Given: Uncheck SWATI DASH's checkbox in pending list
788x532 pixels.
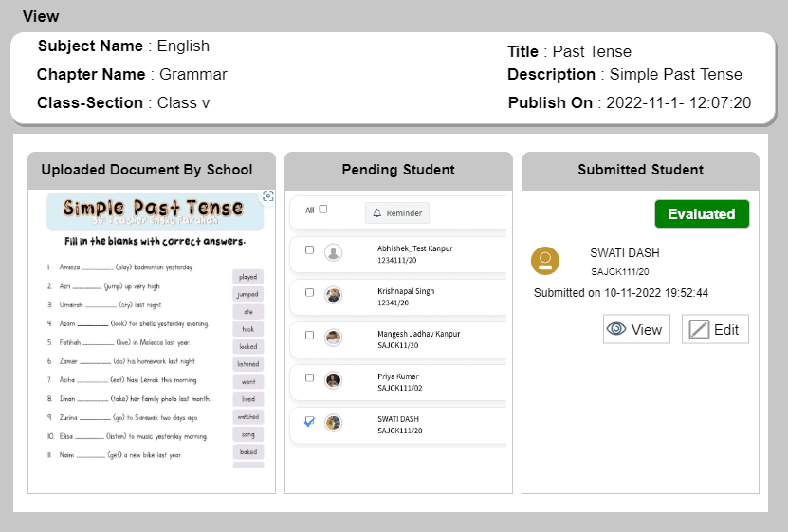Looking at the screenshot, I should tap(309, 421).
